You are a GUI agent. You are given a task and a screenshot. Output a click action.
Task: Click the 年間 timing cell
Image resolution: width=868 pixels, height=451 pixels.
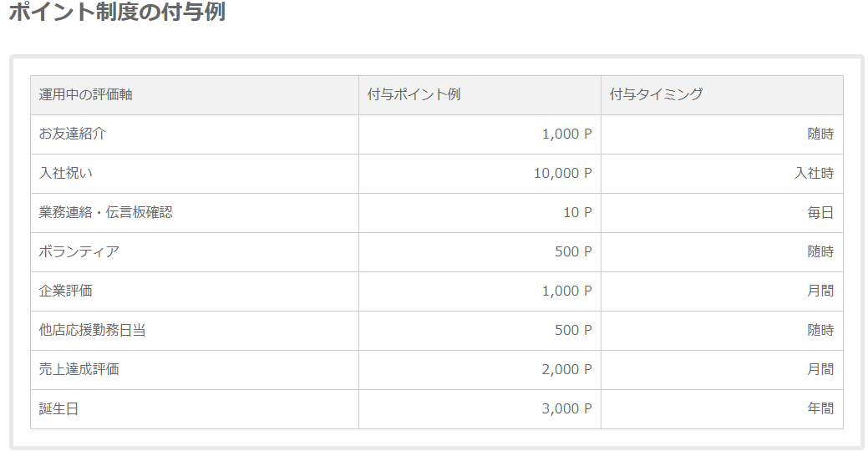pyautogui.click(x=722, y=409)
